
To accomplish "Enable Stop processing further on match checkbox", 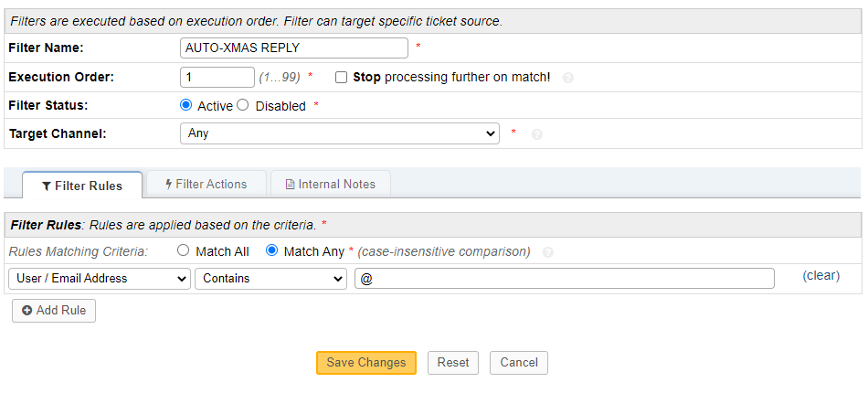I will tap(341, 78).
